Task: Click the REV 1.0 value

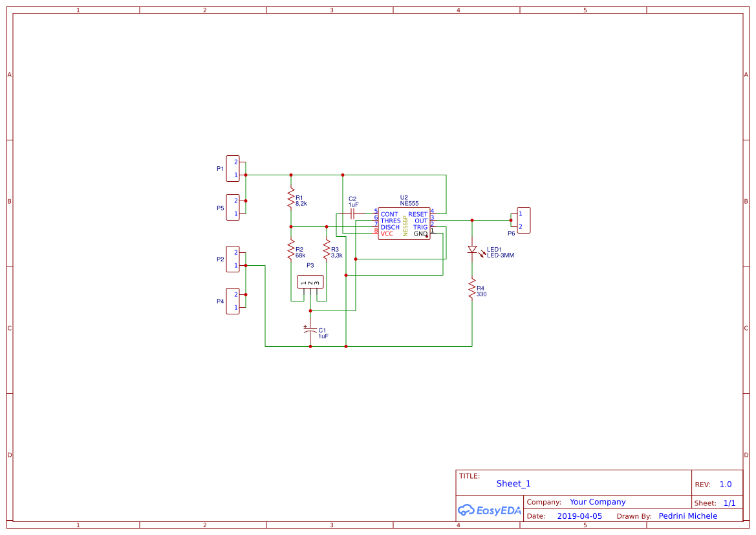Action: (x=724, y=483)
